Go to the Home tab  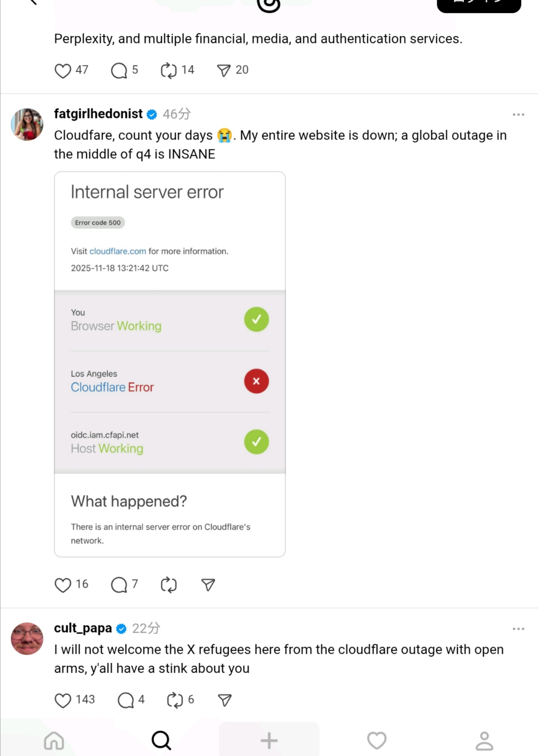[x=54, y=741]
